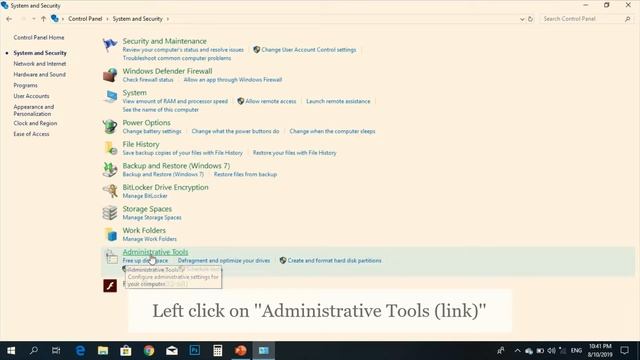Open the System computer icon
640x360 pixels.
coord(110,97)
